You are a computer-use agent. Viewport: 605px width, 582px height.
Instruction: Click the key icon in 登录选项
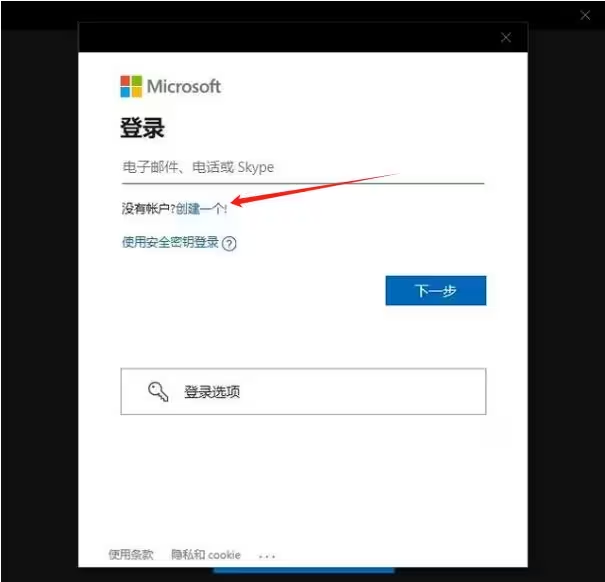pyautogui.click(x=158, y=392)
